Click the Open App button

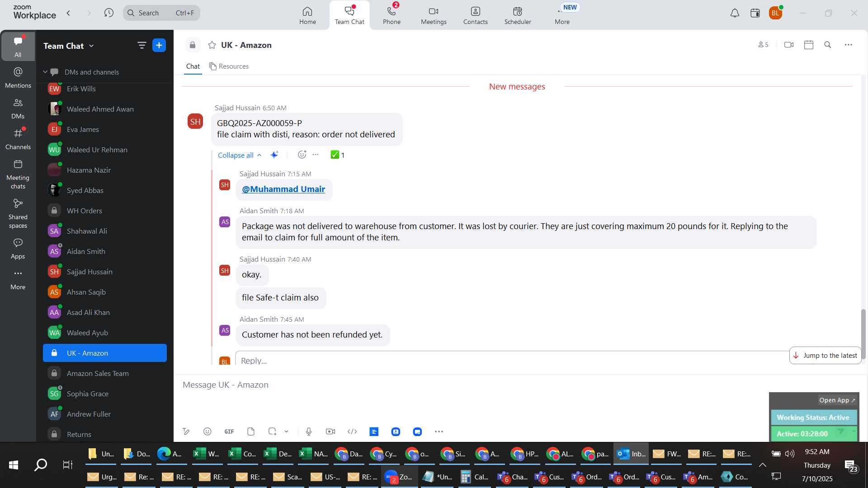tap(837, 400)
